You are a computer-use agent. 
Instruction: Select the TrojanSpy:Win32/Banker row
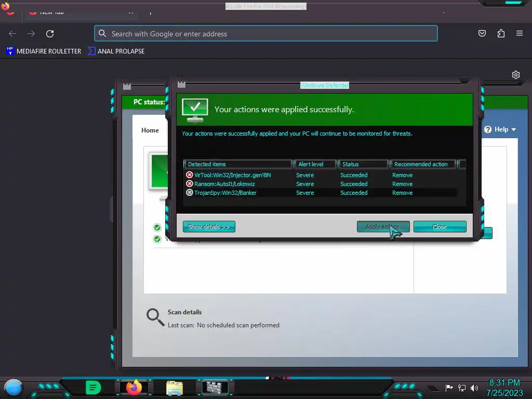click(x=320, y=193)
